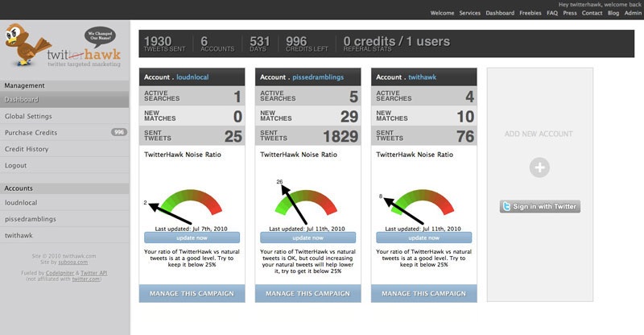Click the 996 credits left stat

307,43
